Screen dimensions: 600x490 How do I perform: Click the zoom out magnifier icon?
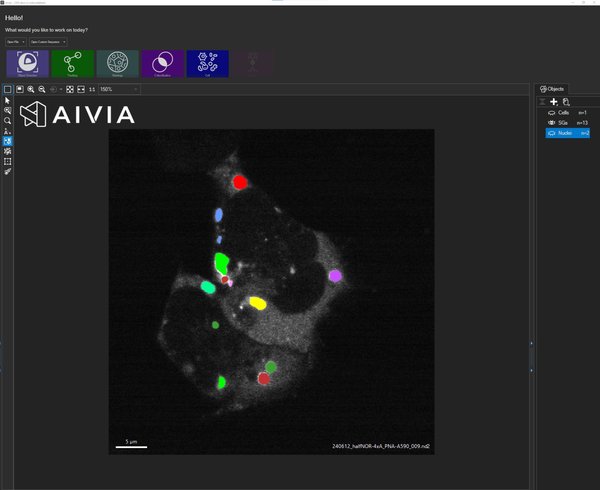pyautogui.click(x=42, y=90)
